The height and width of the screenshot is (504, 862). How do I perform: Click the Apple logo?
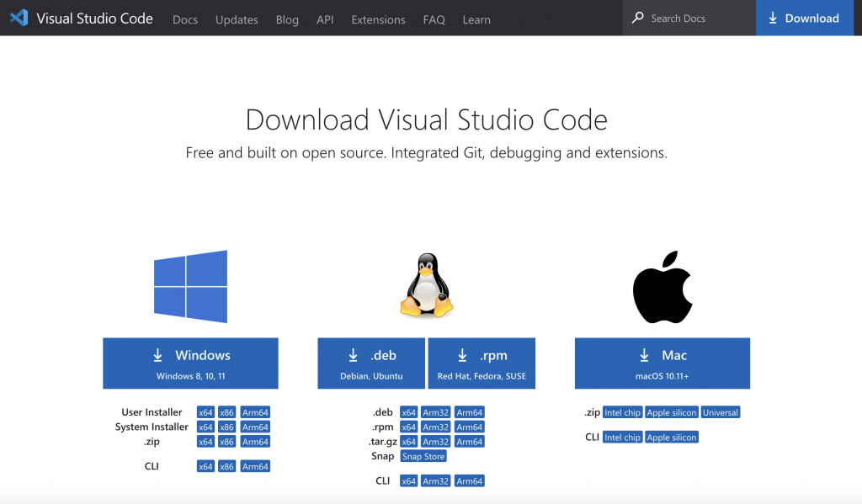(662, 287)
